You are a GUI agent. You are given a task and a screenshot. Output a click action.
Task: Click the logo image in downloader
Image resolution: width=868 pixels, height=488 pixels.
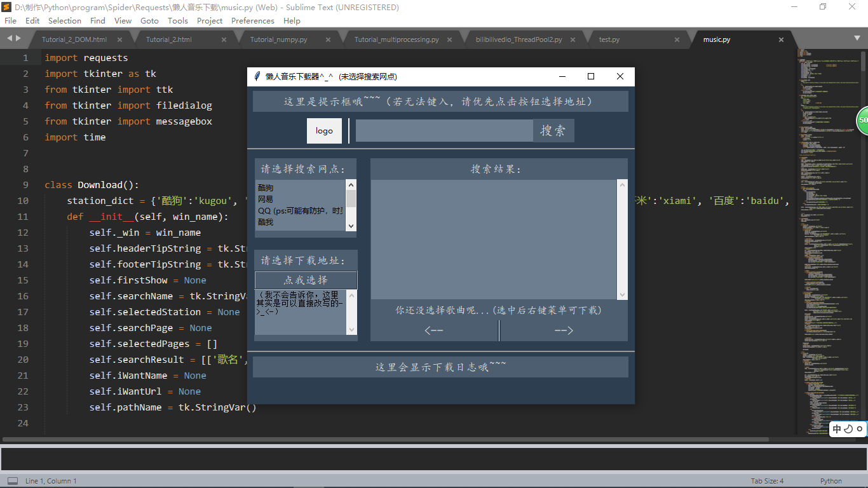[x=324, y=131]
